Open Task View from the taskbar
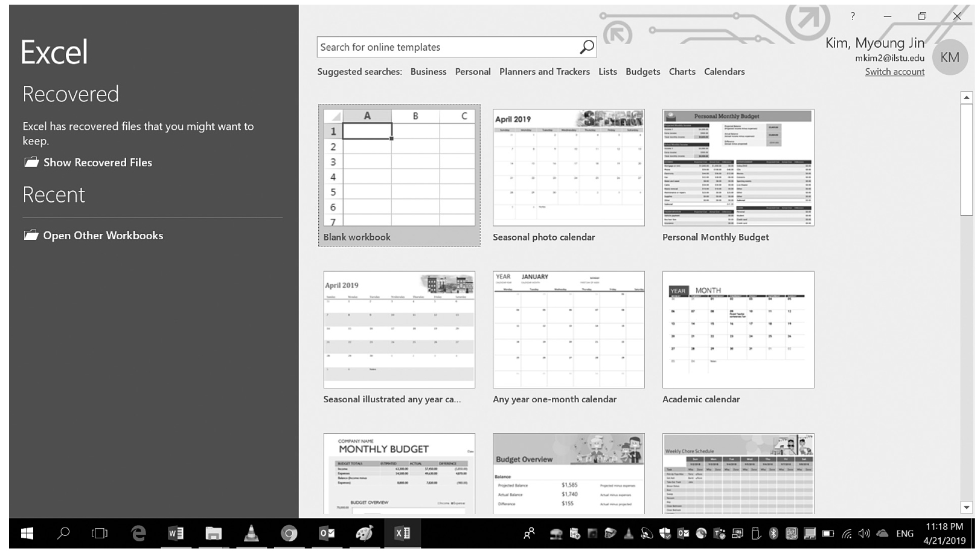This screenshot has height=551, width=980. 100,533
